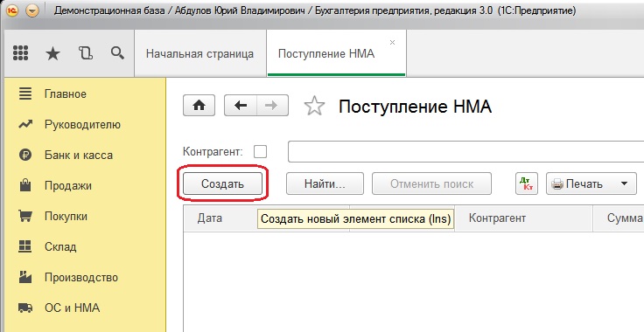Open the Продажи section

pos(67,186)
